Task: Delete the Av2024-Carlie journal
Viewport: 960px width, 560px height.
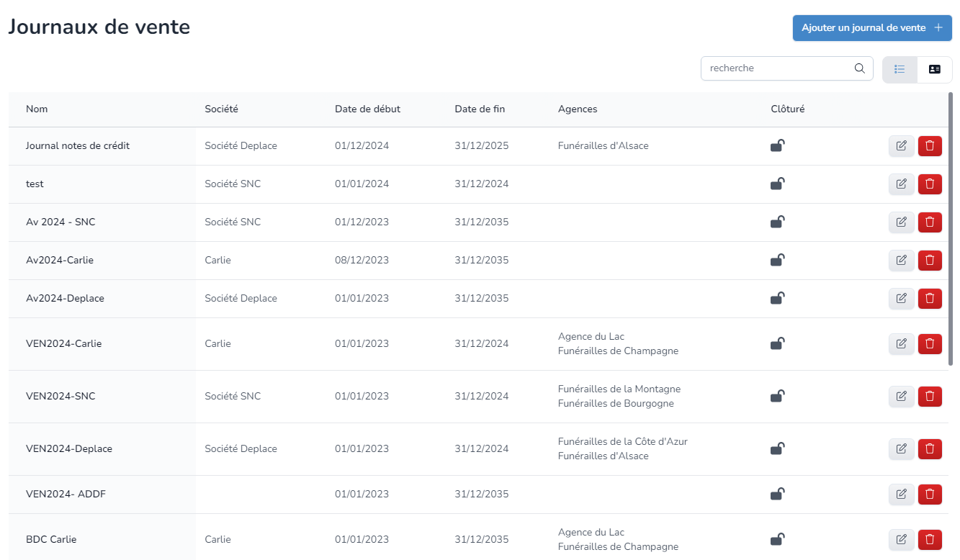Action: pos(930,261)
